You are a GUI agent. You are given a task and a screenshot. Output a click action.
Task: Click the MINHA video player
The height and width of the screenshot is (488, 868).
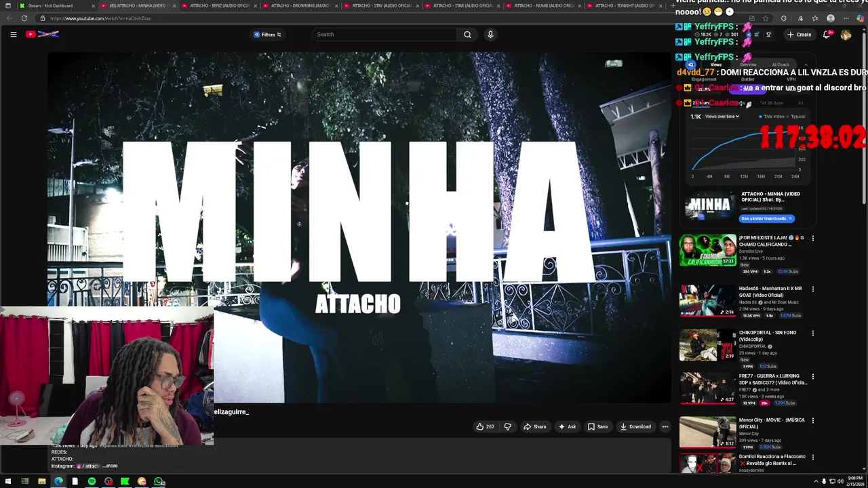(x=359, y=228)
